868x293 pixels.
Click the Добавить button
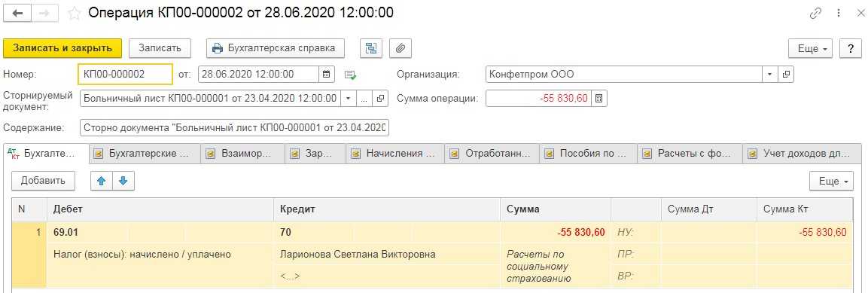pyautogui.click(x=43, y=181)
